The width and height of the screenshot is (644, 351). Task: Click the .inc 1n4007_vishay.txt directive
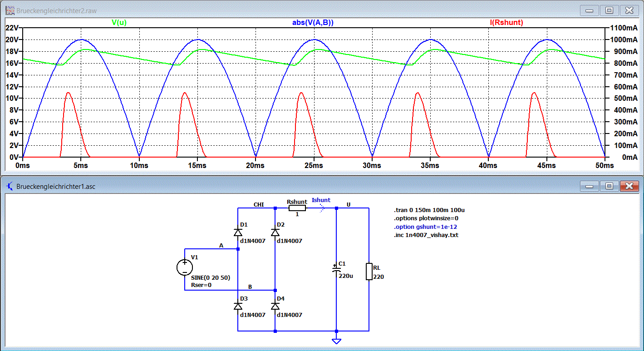click(x=426, y=235)
